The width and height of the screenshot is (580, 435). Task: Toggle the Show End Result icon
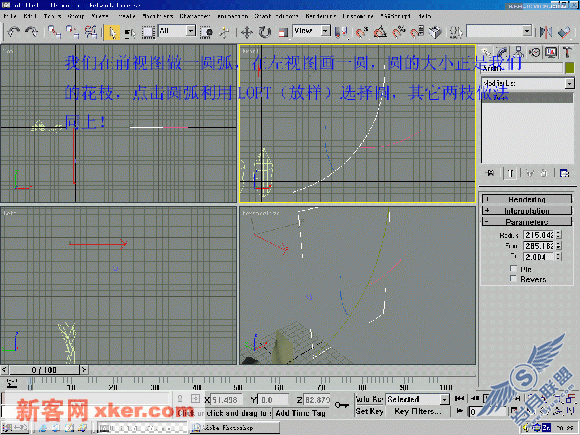pyautogui.click(x=511, y=173)
